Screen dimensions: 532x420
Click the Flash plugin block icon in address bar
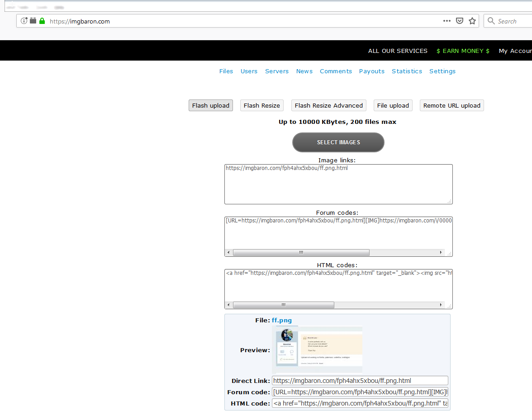tap(33, 21)
